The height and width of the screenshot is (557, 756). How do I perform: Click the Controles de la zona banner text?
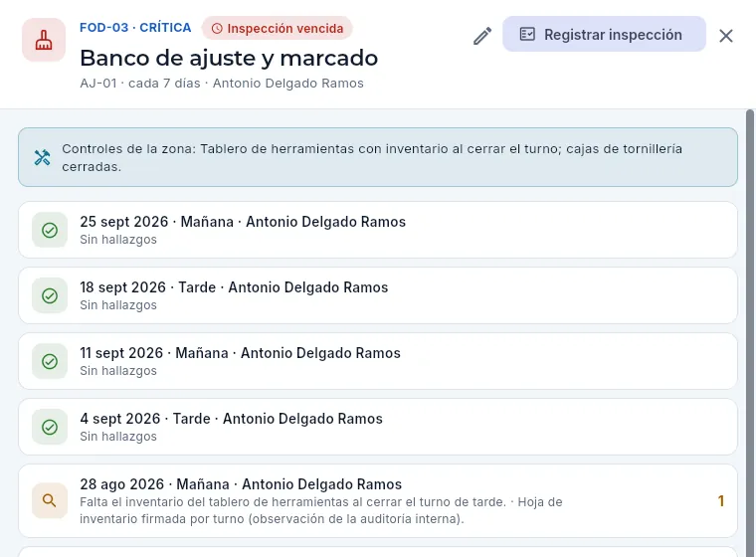tap(372, 158)
